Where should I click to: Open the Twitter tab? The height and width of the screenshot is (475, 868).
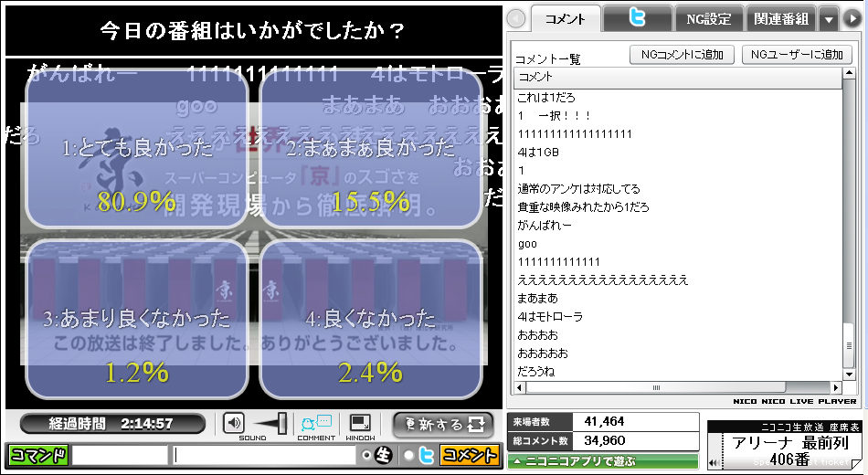[x=638, y=19]
